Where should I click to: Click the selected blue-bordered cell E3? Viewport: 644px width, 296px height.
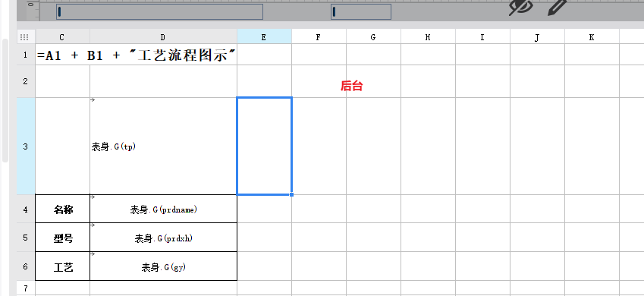click(265, 146)
